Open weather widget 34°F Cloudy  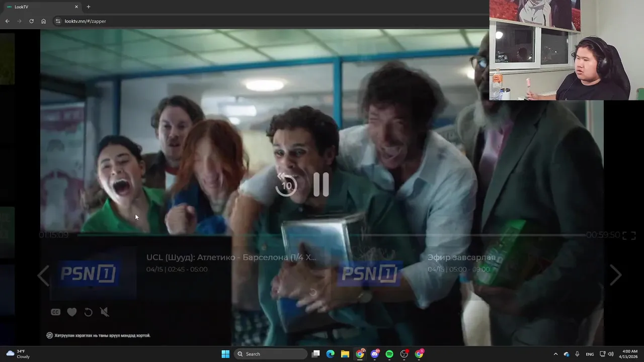(x=18, y=354)
